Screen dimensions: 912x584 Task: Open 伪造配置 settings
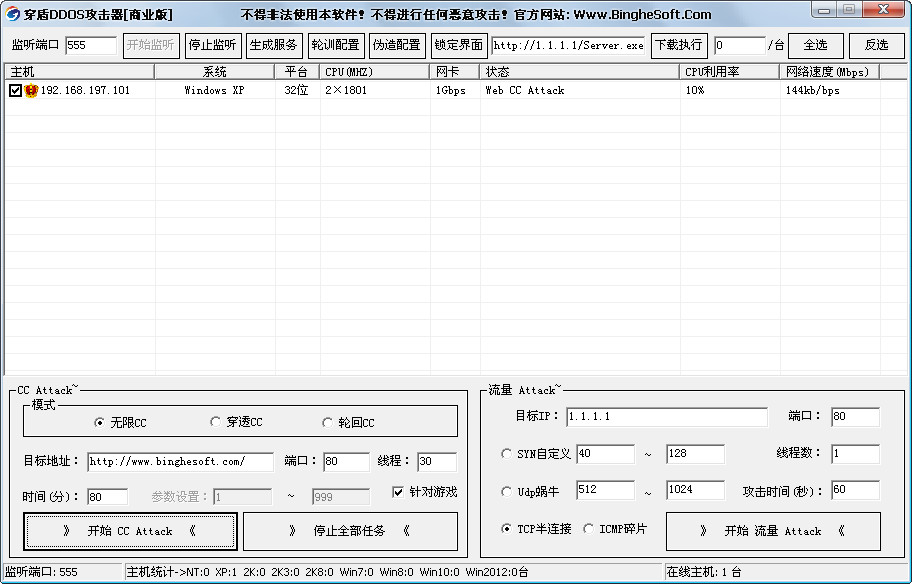[397, 45]
